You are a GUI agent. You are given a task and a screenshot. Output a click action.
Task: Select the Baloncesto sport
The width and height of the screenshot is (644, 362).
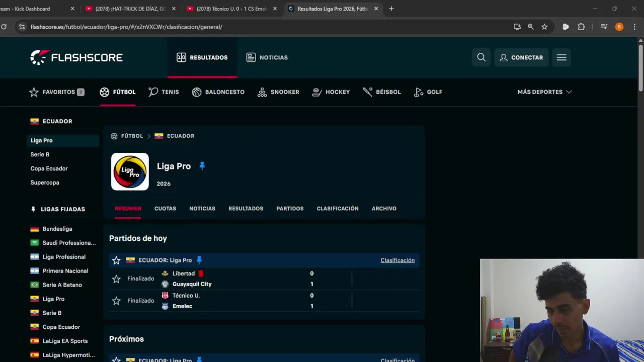coord(218,92)
